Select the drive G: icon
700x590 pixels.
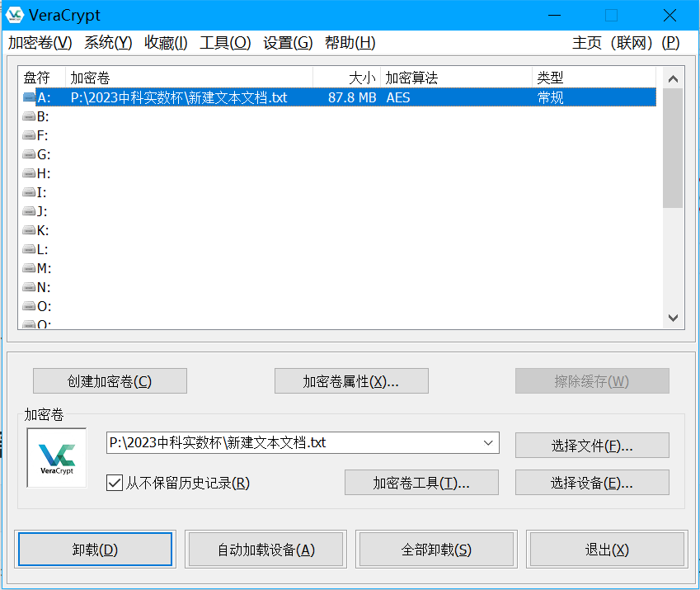(x=29, y=154)
